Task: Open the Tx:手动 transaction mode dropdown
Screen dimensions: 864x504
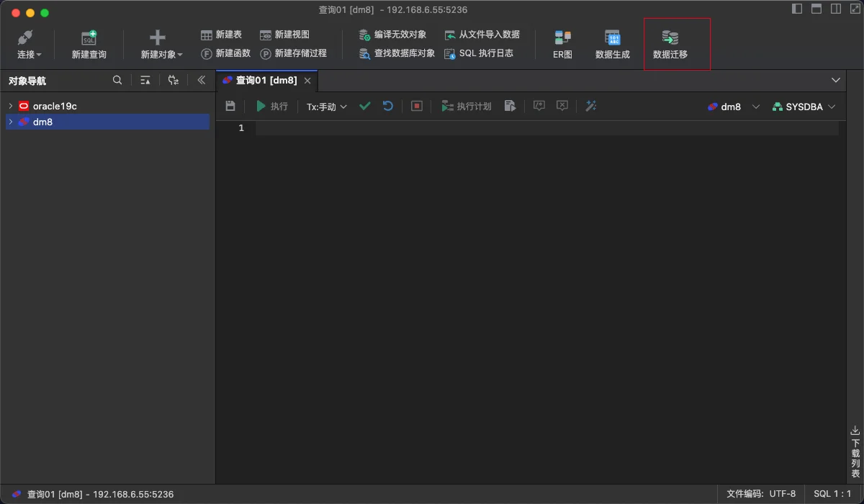Action: tap(327, 107)
